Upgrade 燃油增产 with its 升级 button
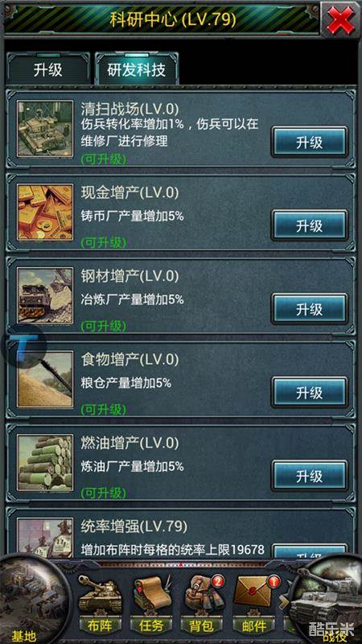The height and width of the screenshot is (644, 362). click(x=310, y=476)
